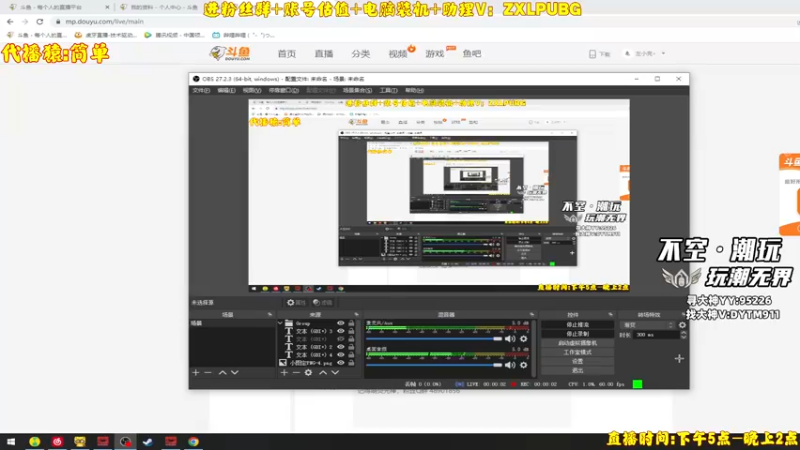Mute the 桌面音频 channel
Viewport: 800px width, 450px height.
pos(510,365)
